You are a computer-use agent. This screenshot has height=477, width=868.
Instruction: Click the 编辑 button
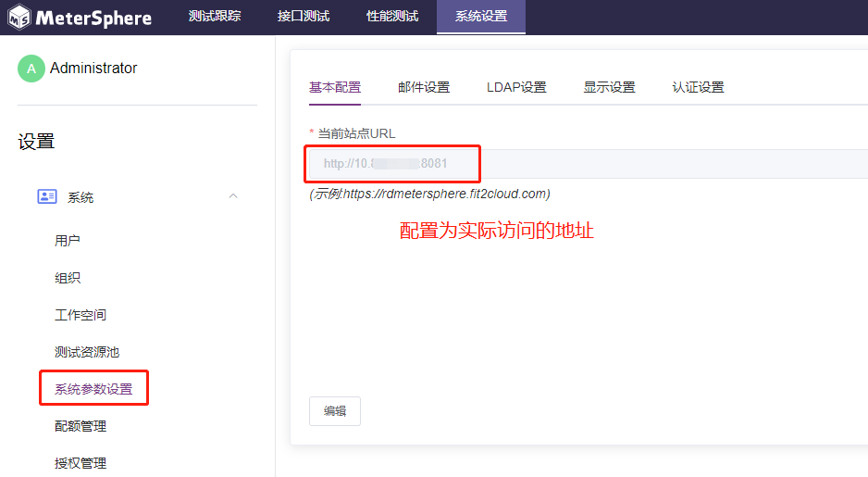click(x=335, y=411)
